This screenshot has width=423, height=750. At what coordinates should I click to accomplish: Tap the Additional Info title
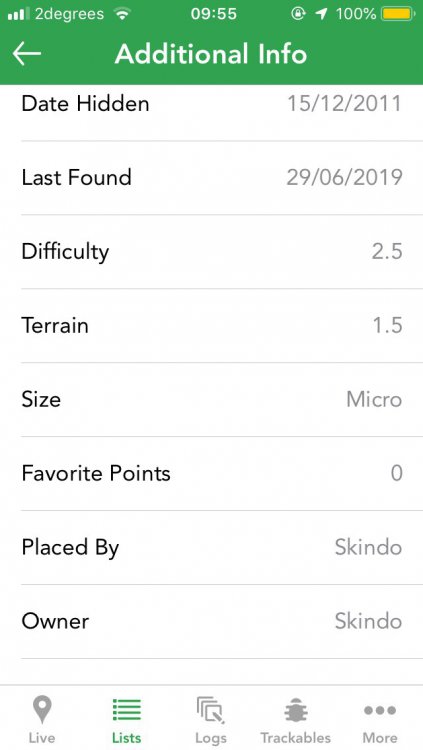(211, 54)
